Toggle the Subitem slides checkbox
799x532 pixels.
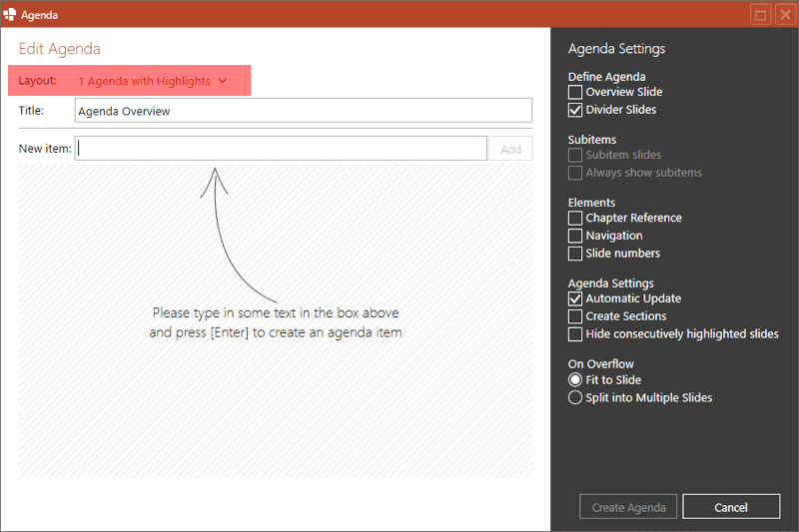point(575,155)
